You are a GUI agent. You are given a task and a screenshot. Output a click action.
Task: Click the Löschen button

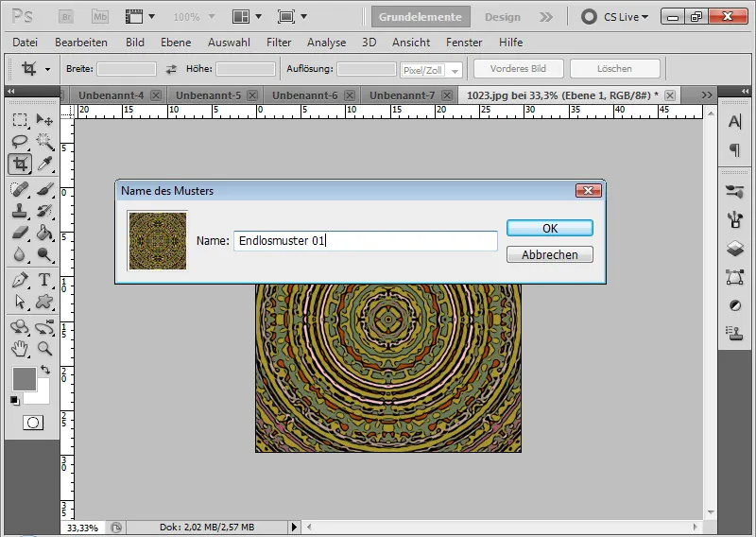(x=615, y=68)
